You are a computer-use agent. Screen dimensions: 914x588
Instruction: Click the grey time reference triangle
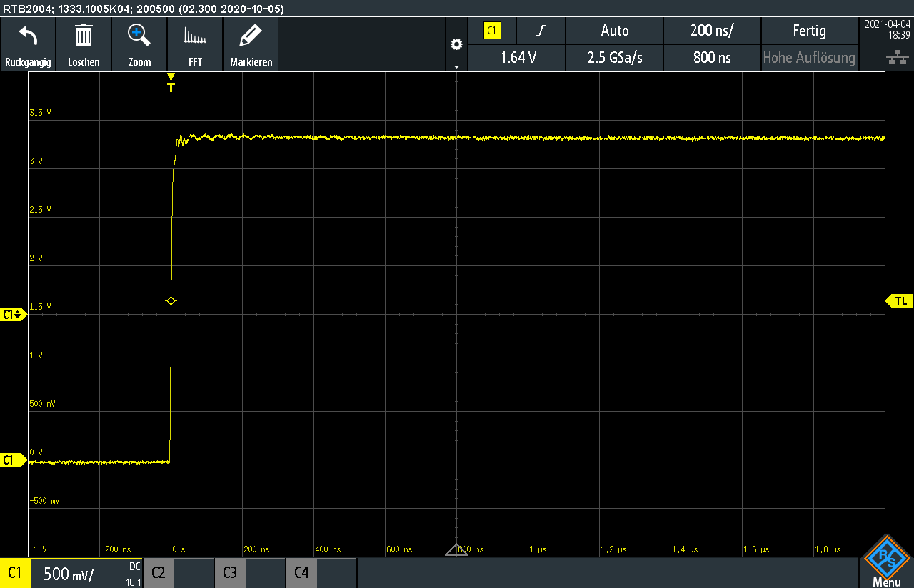click(456, 549)
